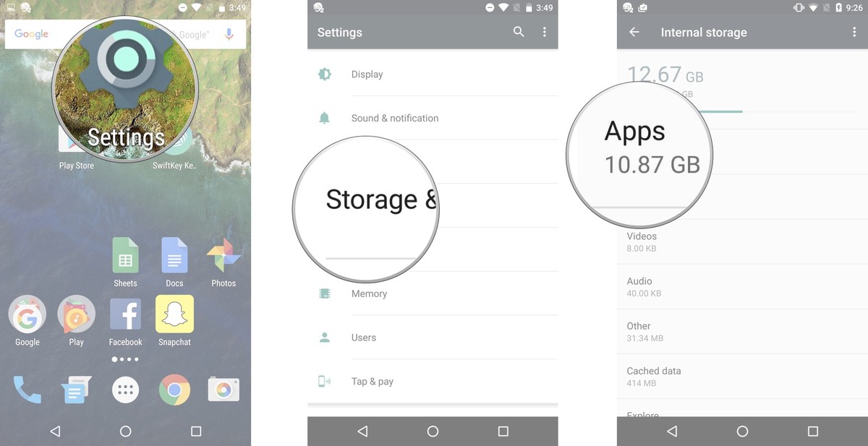Image resolution: width=868 pixels, height=446 pixels.
Task: Open the Chrome browser
Action: point(174,389)
